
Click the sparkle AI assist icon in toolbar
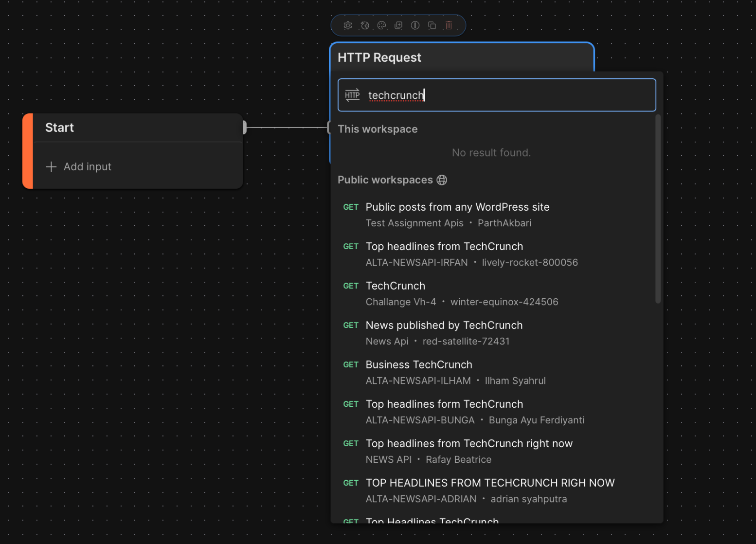click(x=365, y=25)
